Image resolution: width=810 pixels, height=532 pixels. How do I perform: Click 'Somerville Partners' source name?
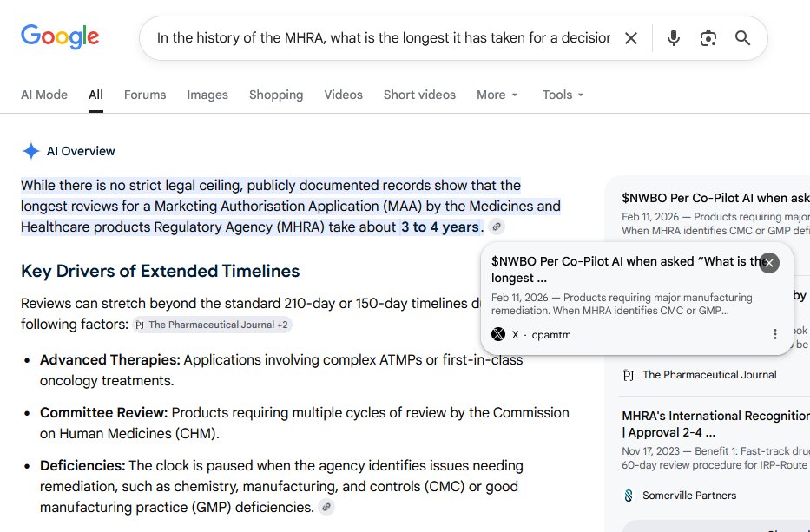(x=689, y=496)
